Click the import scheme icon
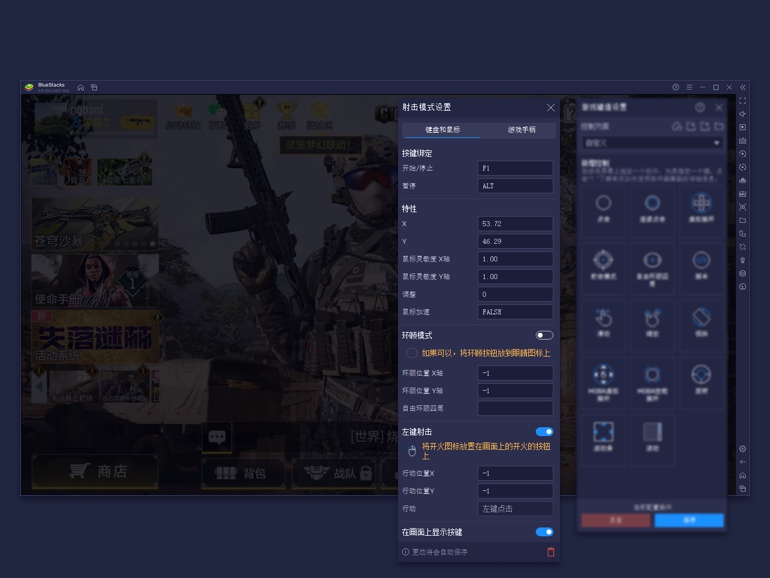 pos(691,126)
